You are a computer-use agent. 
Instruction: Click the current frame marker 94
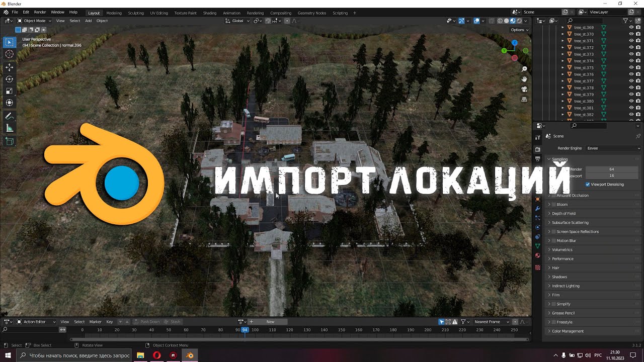[245, 330]
